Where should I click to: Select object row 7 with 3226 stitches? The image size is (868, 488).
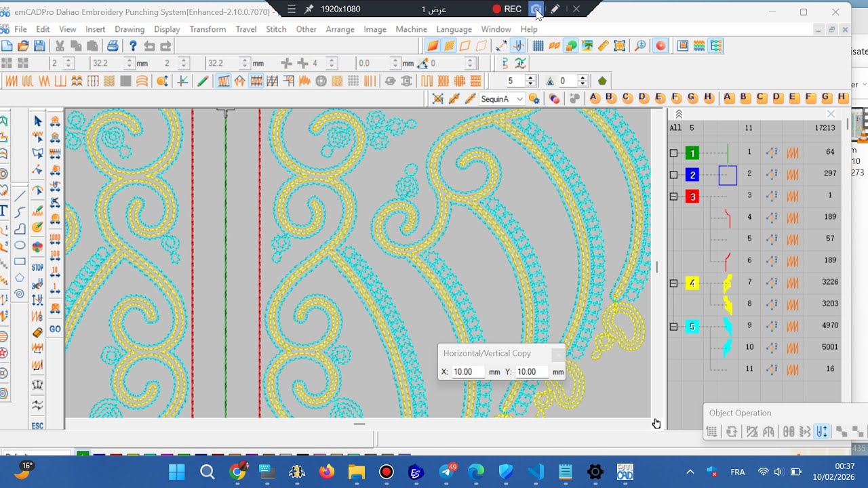click(755, 282)
